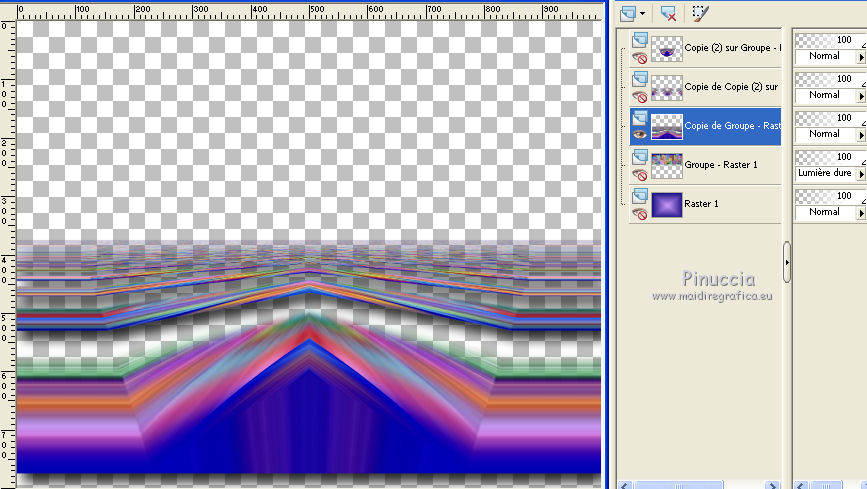The width and height of the screenshot is (867, 489).
Task: Click Normal blend mode field of Copie de Groupe layer
Action: coord(826,134)
